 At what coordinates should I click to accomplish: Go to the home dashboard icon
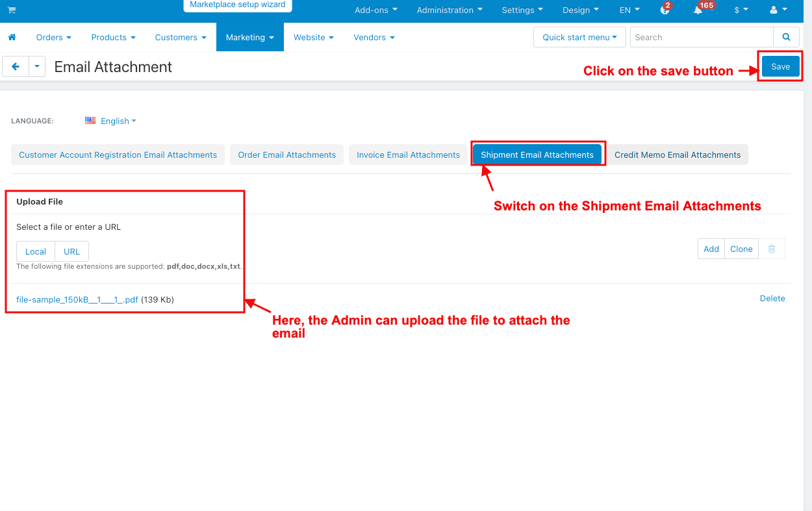(x=12, y=38)
